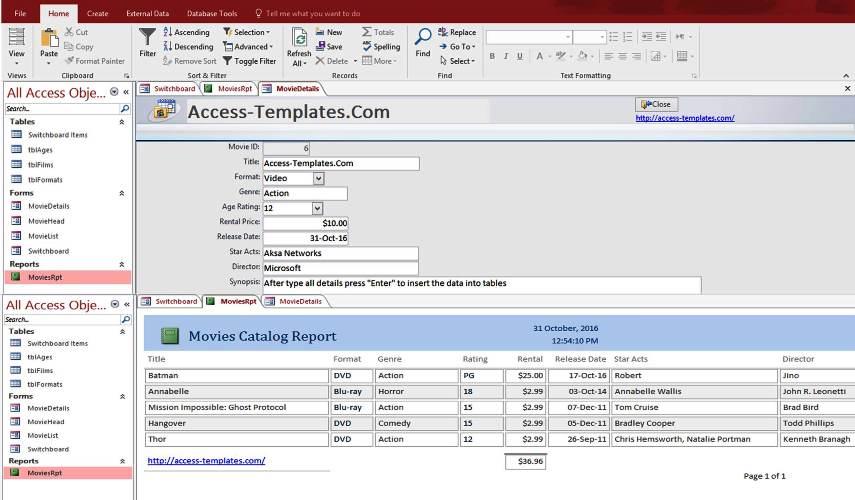Open the Selection filter dropdown
Viewport: 855px width, 500px height.
[x=247, y=32]
